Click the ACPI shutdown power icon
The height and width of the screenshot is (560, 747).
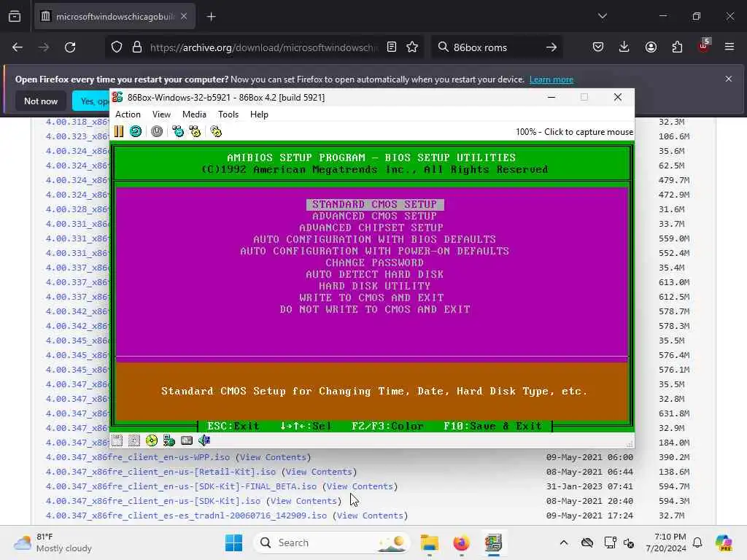pos(157,131)
